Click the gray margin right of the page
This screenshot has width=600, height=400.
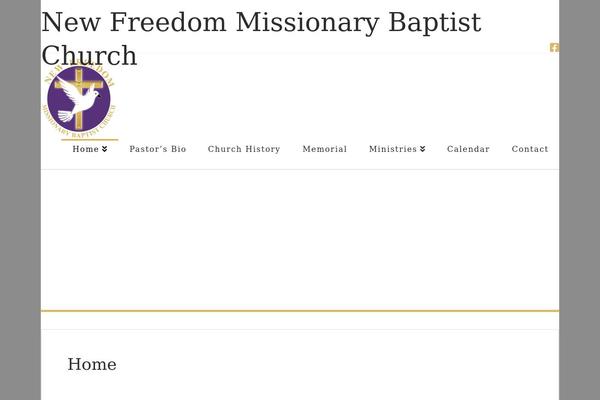[579, 200]
